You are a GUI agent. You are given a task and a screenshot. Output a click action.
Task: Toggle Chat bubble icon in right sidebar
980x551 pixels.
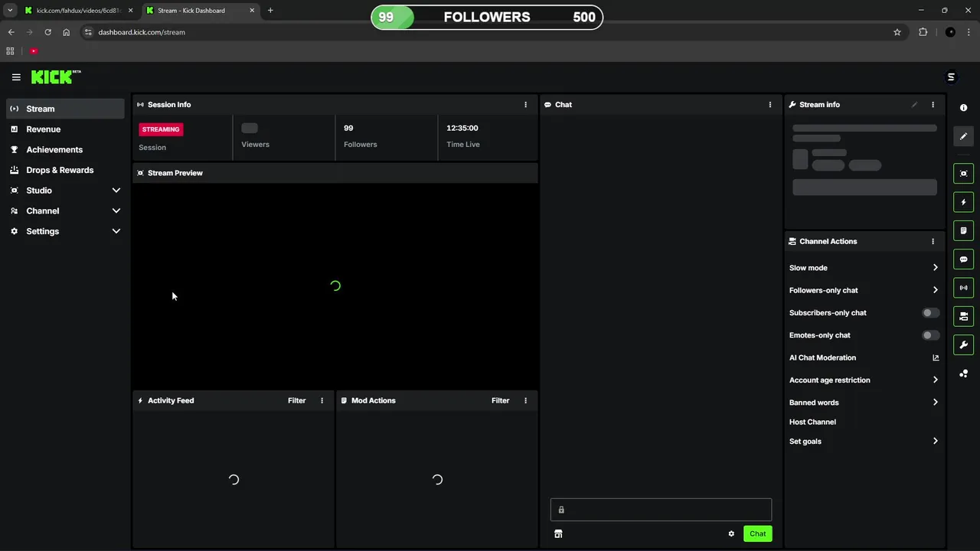coord(964,259)
